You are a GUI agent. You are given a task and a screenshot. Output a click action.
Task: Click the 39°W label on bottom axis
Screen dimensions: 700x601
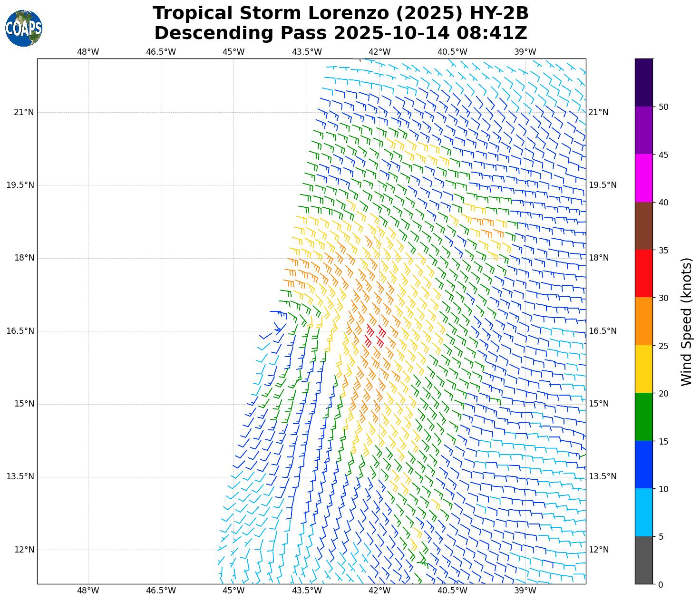(x=525, y=591)
